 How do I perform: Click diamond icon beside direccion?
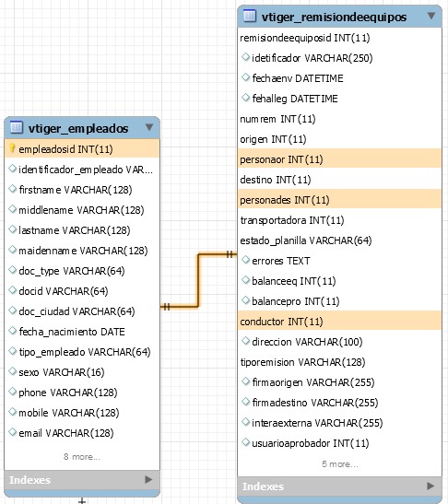(x=246, y=341)
